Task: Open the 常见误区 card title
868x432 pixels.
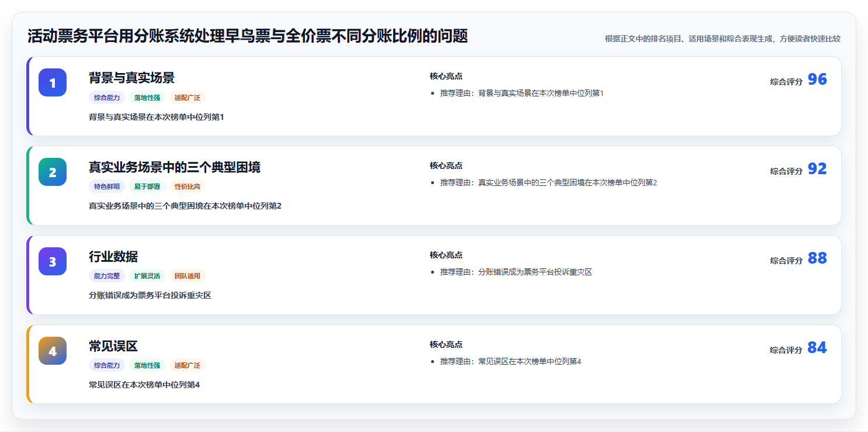Action: tap(113, 346)
